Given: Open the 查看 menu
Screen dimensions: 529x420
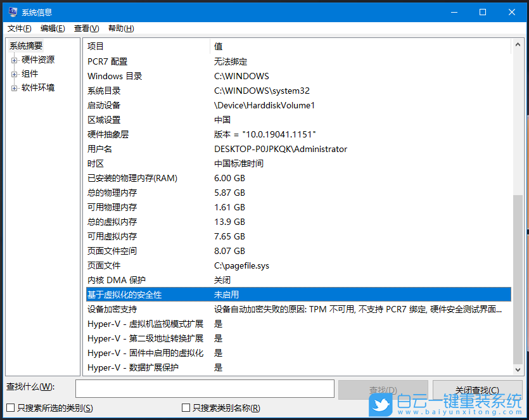Looking at the screenshot, I should click(x=86, y=28).
